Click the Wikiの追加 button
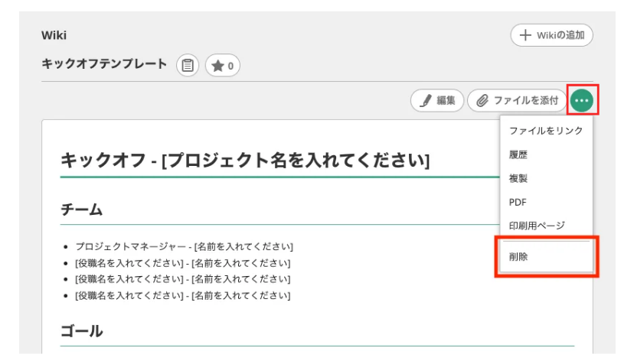 click(551, 35)
